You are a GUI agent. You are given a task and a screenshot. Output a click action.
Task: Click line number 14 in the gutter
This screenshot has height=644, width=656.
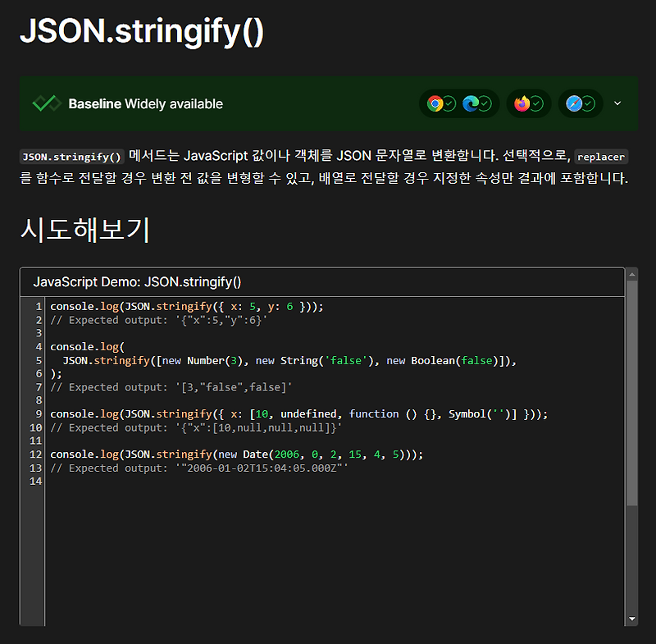(x=35, y=482)
